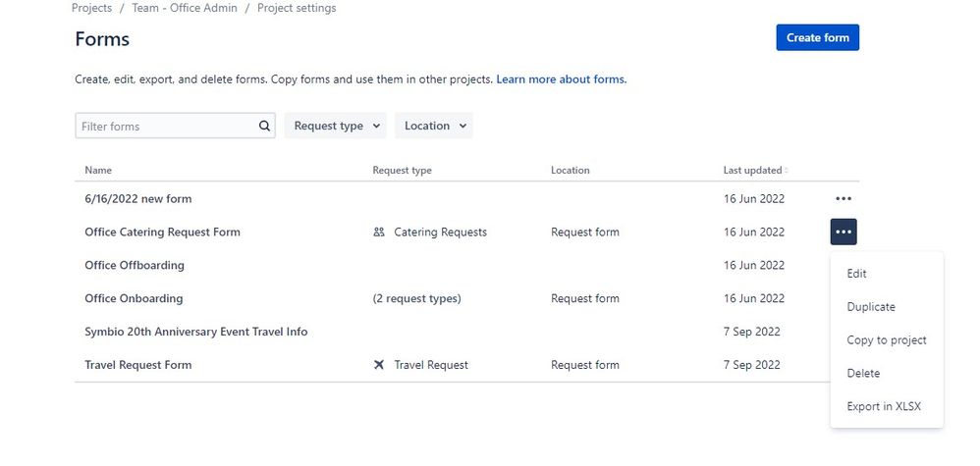980x466 pixels.
Task: Open actions menu for 6/16/2022 new form
Action: point(844,199)
